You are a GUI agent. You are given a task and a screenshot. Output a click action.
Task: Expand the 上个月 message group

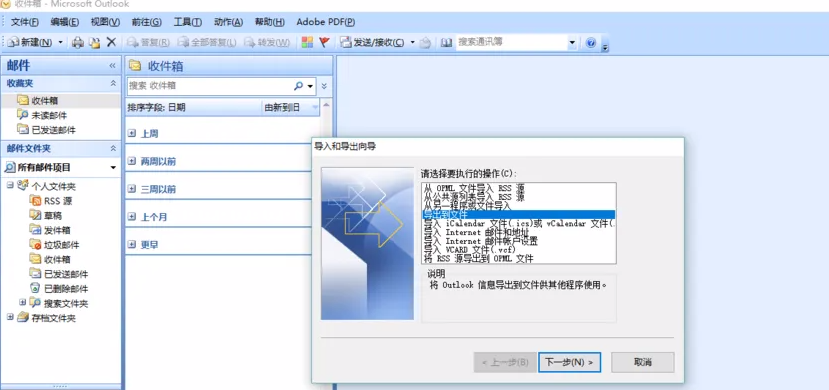click(x=132, y=217)
